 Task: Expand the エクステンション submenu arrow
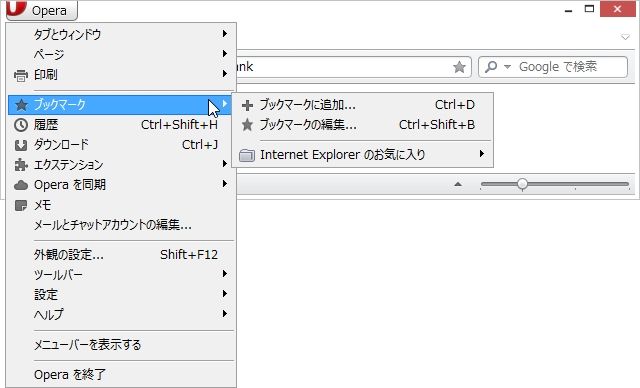coord(224,164)
